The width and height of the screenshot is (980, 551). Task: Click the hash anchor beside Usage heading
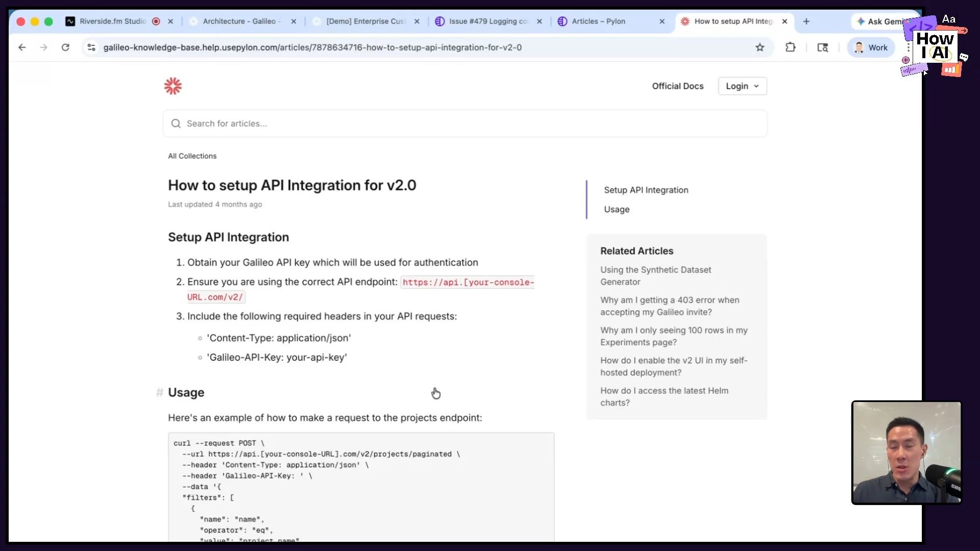coord(159,392)
